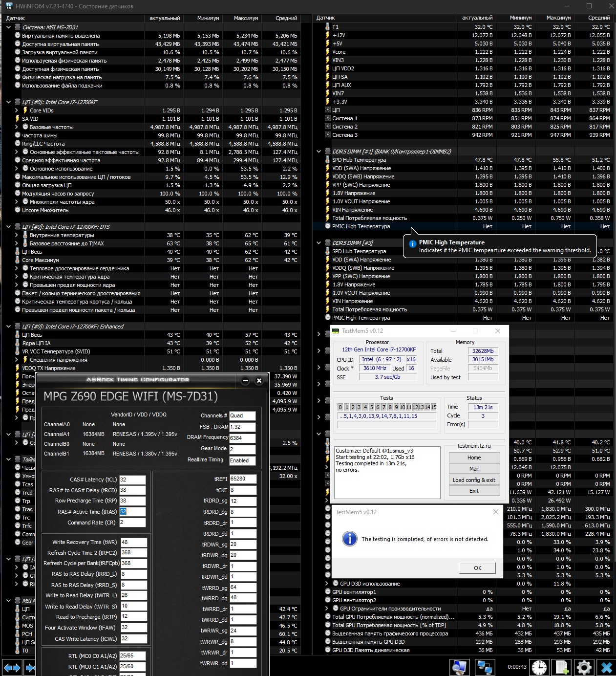Collapse DDR5 DIMM [#3] group
Image resolution: width=616 pixels, height=676 pixels.
[319, 243]
